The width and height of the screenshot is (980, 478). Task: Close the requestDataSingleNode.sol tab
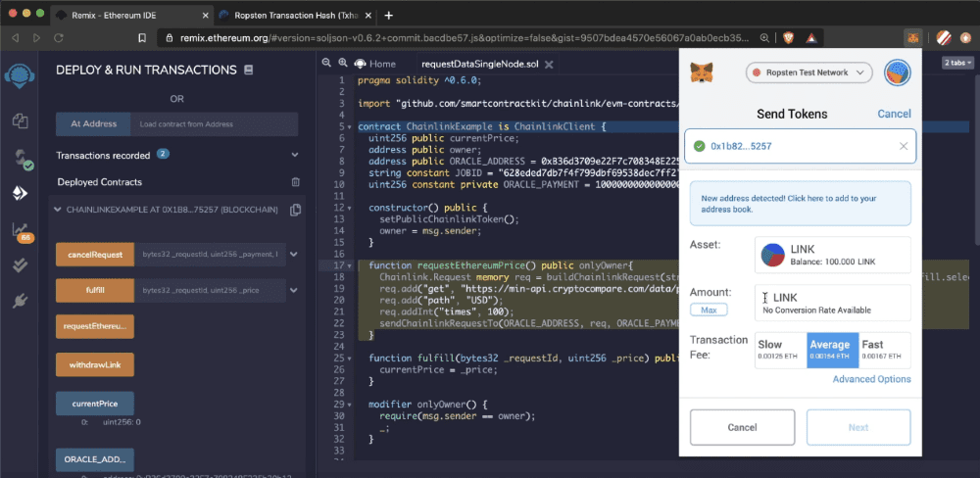[549, 65]
